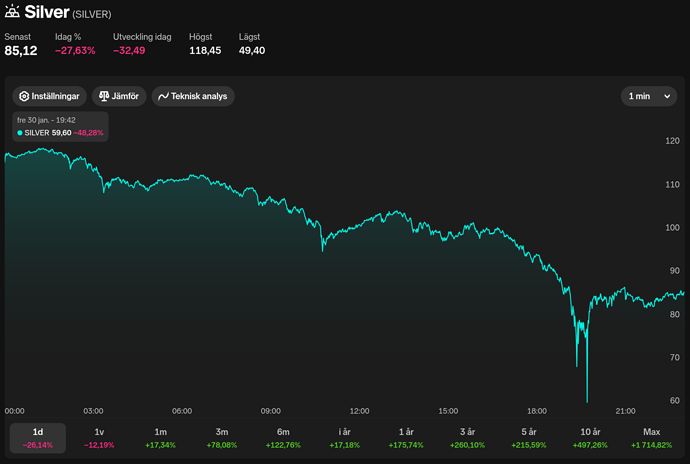Screen dimensions: 690x464
Task: Show the 1 år period chart
Action: 406,438
